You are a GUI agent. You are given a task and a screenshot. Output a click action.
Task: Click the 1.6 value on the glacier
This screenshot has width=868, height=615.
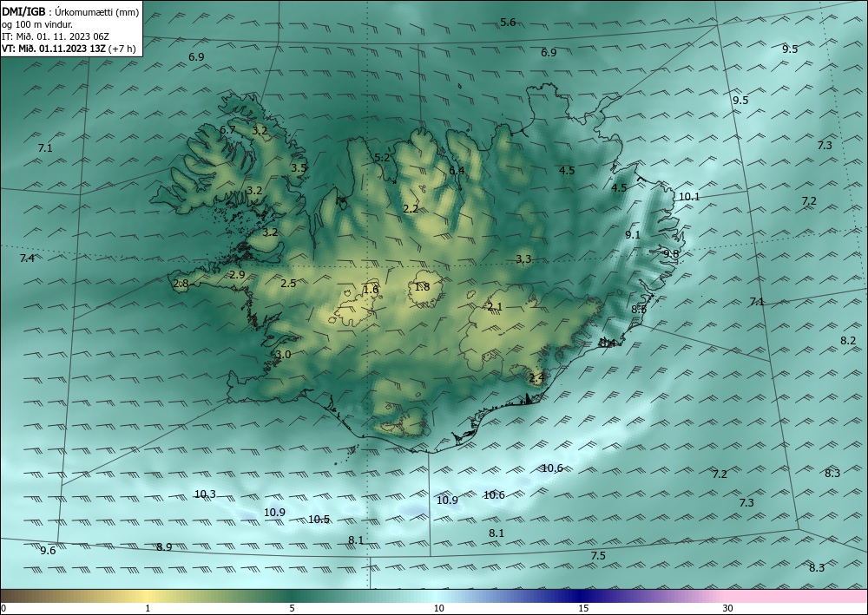(371, 289)
